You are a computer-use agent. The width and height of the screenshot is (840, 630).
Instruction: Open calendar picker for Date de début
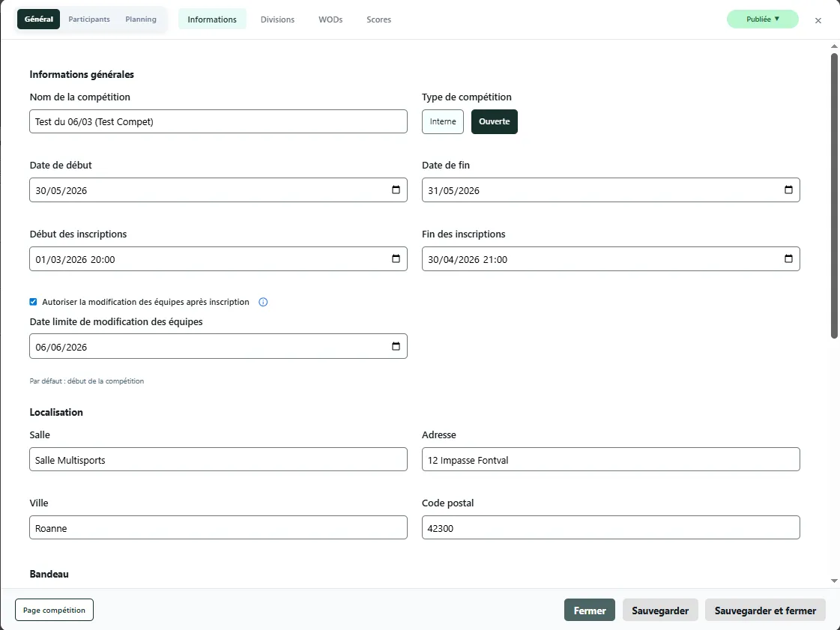tap(396, 190)
